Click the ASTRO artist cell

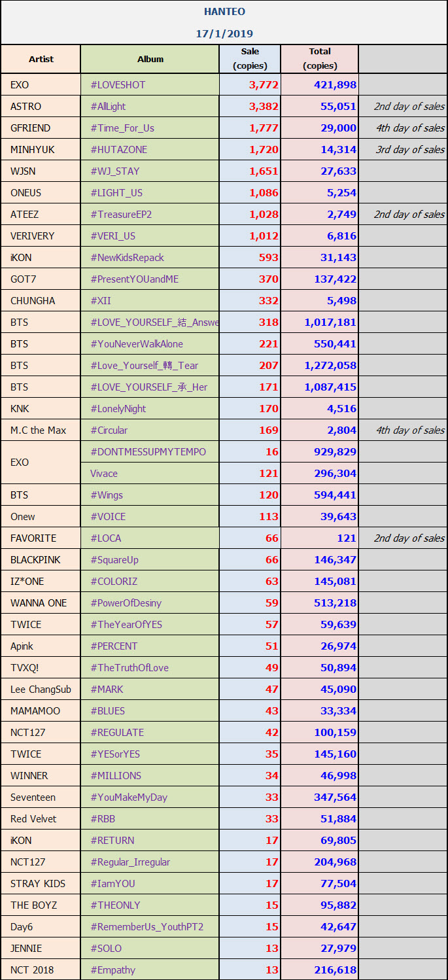pos(26,107)
